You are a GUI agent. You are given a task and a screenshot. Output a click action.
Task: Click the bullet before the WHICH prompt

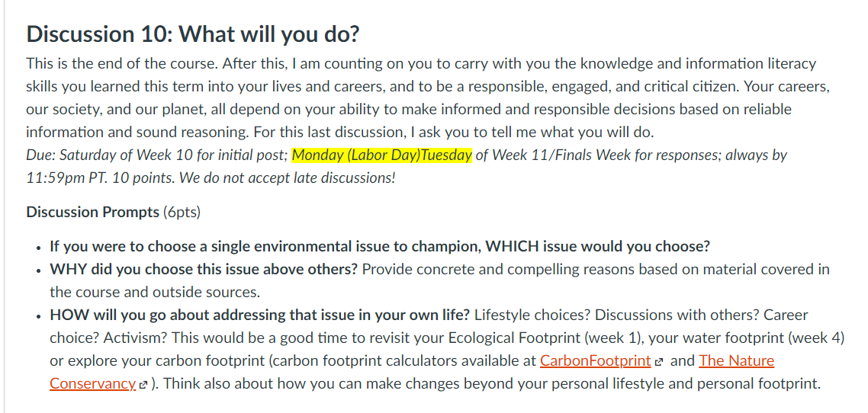[x=37, y=248]
